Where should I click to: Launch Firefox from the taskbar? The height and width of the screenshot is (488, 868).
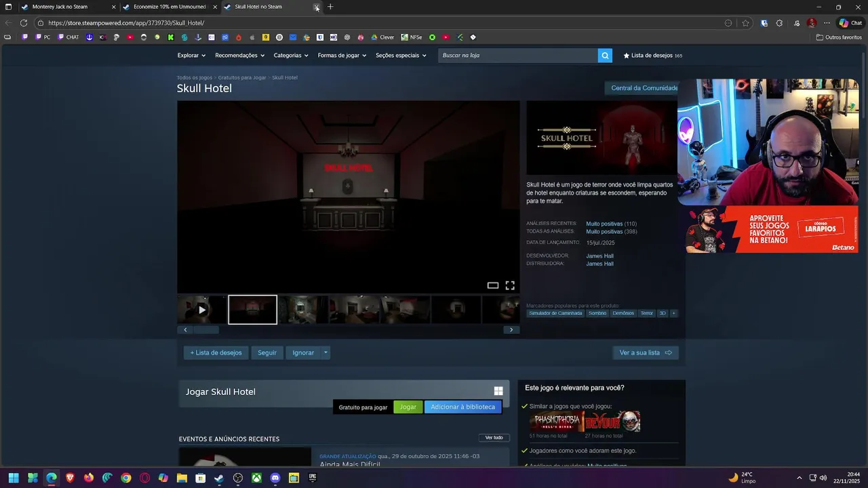click(x=89, y=478)
